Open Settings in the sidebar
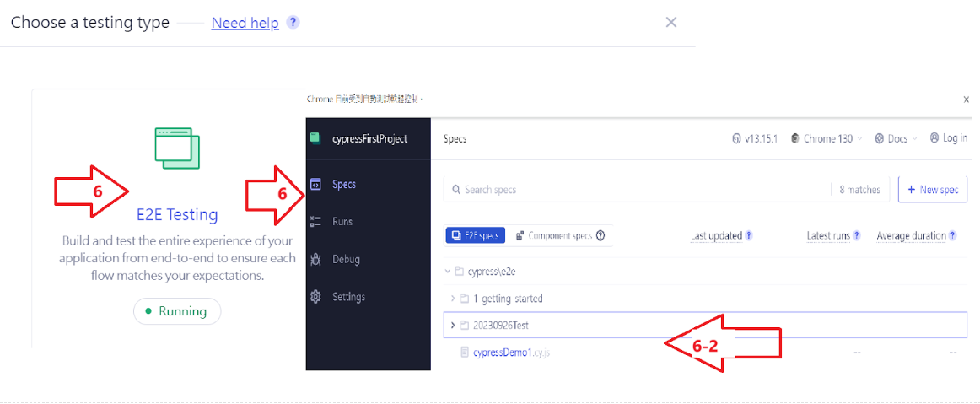This screenshot has height=404, width=980. click(349, 296)
